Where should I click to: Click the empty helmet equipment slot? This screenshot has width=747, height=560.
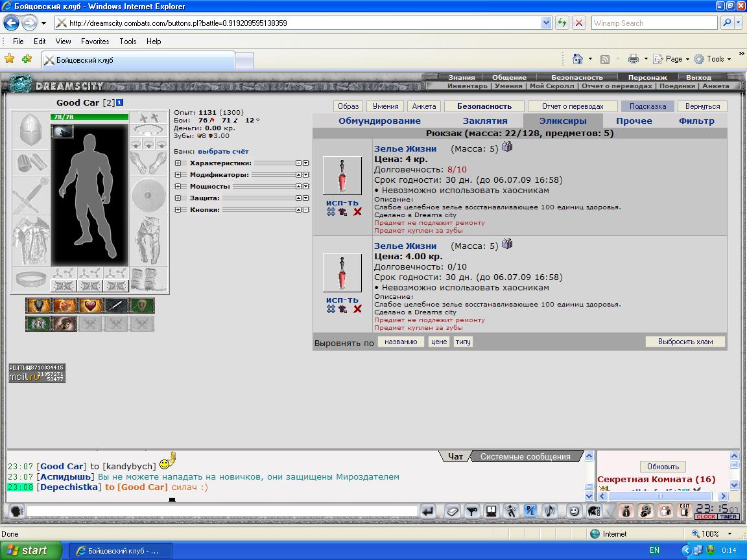pyautogui.click(x=31, y=130)
